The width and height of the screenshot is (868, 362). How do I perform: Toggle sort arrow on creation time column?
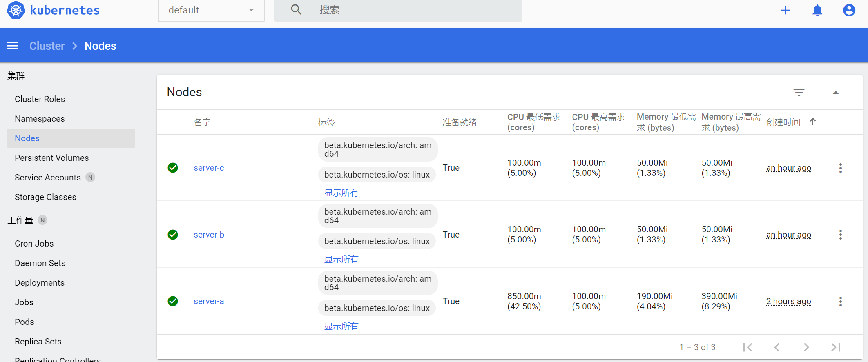point(812,122)
